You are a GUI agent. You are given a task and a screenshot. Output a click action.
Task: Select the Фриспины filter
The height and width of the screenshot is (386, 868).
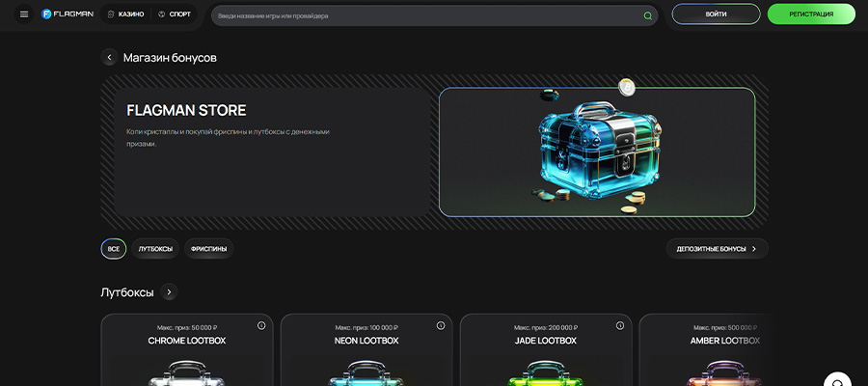208,249
